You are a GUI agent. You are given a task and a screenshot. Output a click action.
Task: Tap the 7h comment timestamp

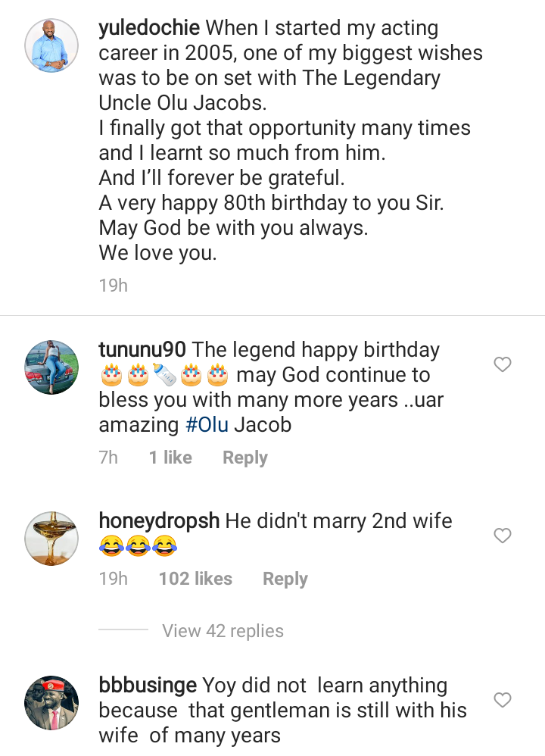(108, 458)
